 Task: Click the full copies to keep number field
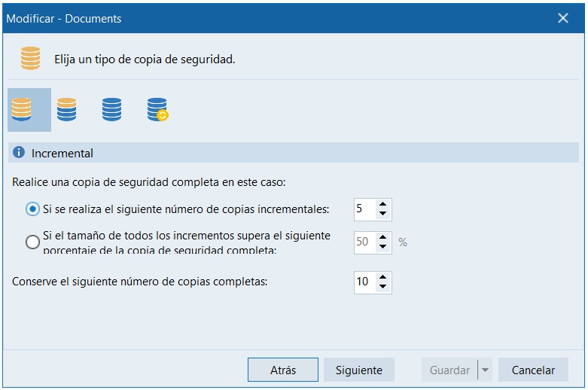(x=364, y=282)
